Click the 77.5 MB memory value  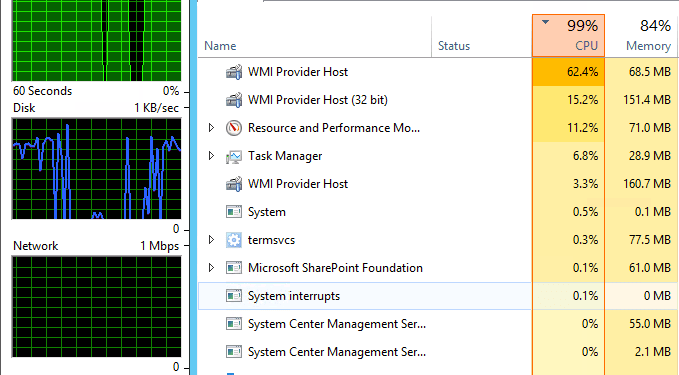650,240
